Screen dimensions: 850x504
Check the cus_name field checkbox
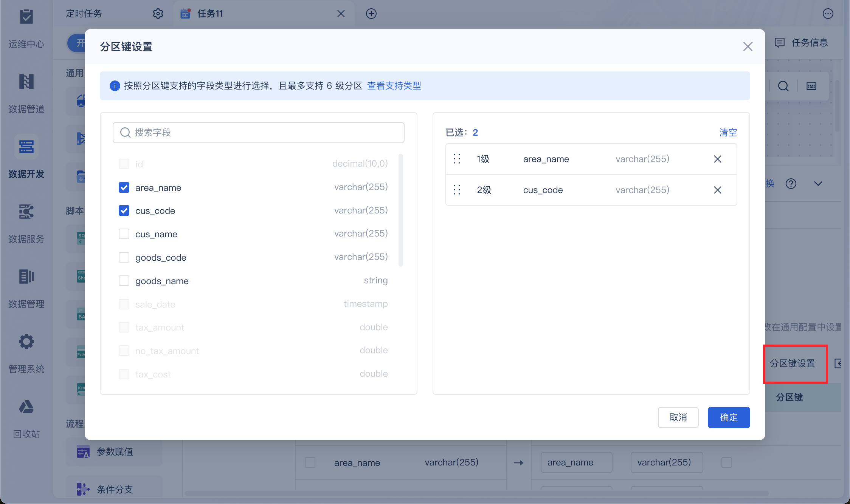tap(124, 234)
